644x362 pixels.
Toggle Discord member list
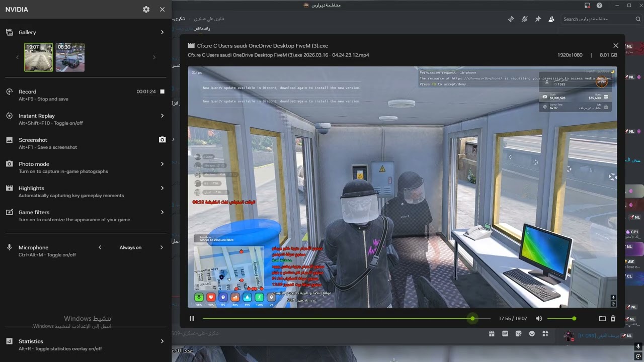point(551,19)
